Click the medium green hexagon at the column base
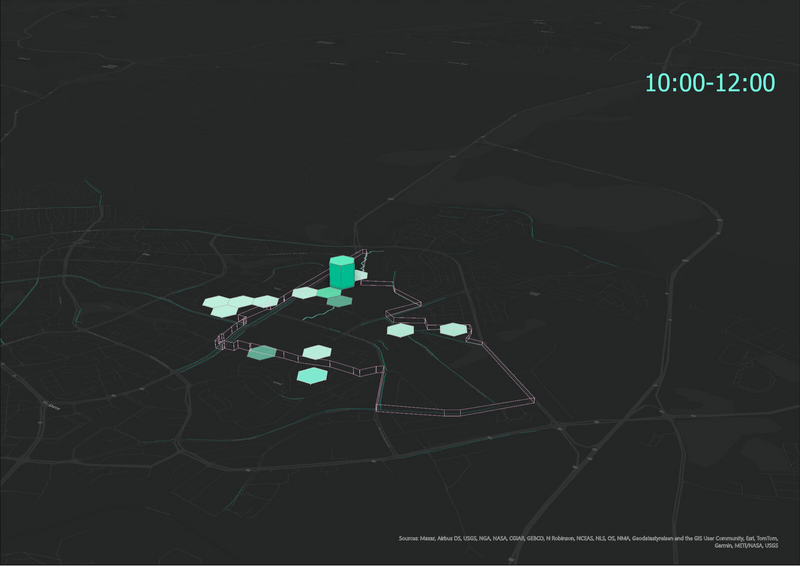800x566 pixels. tap(329, 292)
